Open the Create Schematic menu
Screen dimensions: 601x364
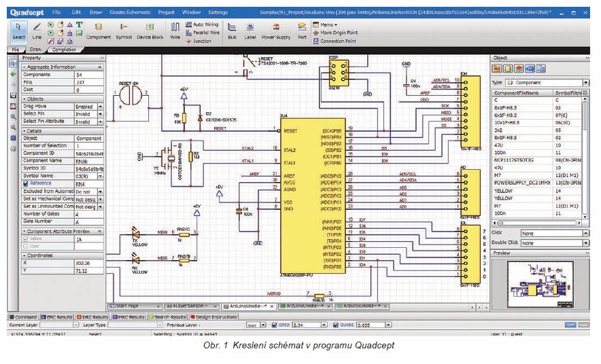(130, 12)
